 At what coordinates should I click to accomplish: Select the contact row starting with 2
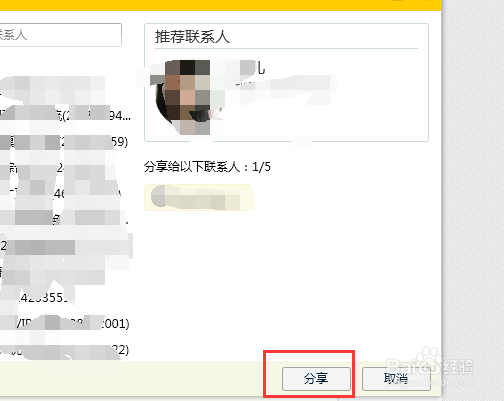tap(65, 246)
